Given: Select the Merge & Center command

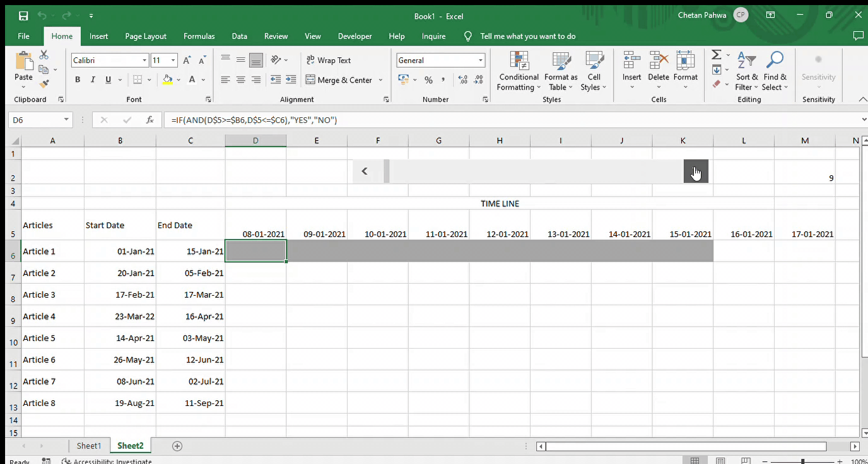Looking at the screenshot, I should pyautogui.click(x=341, y=79).
